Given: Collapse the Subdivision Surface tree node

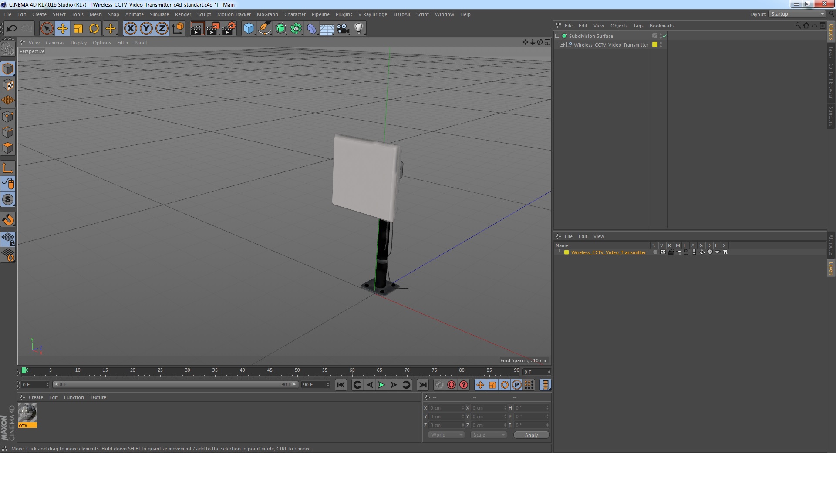Looking at the screenshot, I should pyautogui.click(x=557, y=36).
